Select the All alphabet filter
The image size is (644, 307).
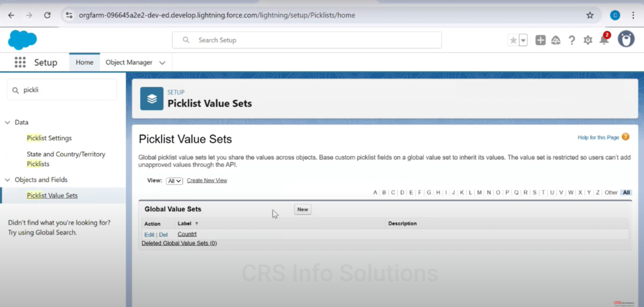pos(626,193)
